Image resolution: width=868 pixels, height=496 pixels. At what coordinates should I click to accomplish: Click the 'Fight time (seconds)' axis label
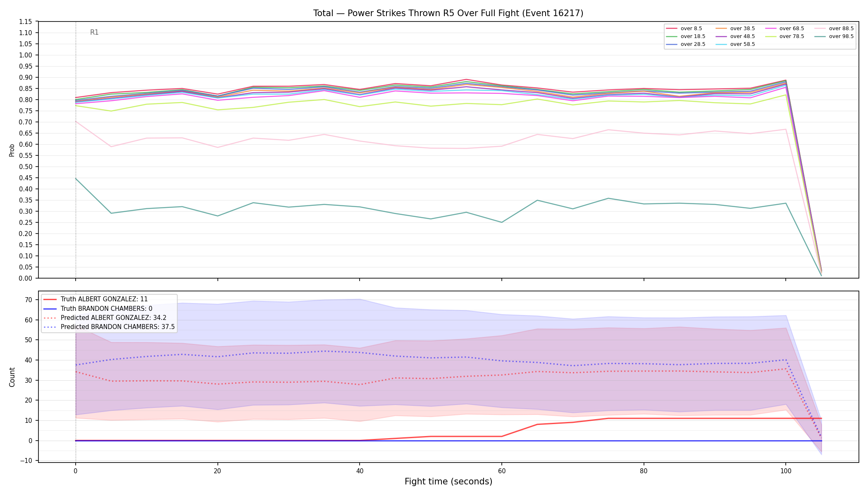pos(448,482)
